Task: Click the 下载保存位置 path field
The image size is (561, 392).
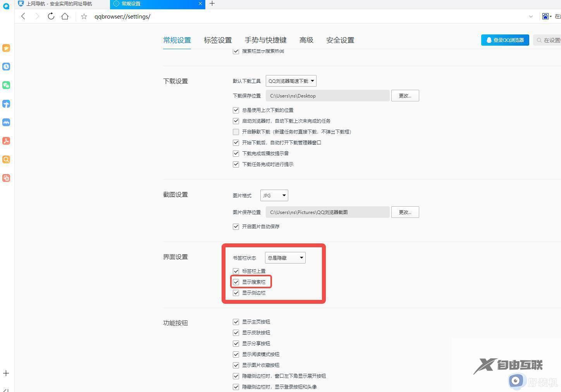Action: pos(327,96)
